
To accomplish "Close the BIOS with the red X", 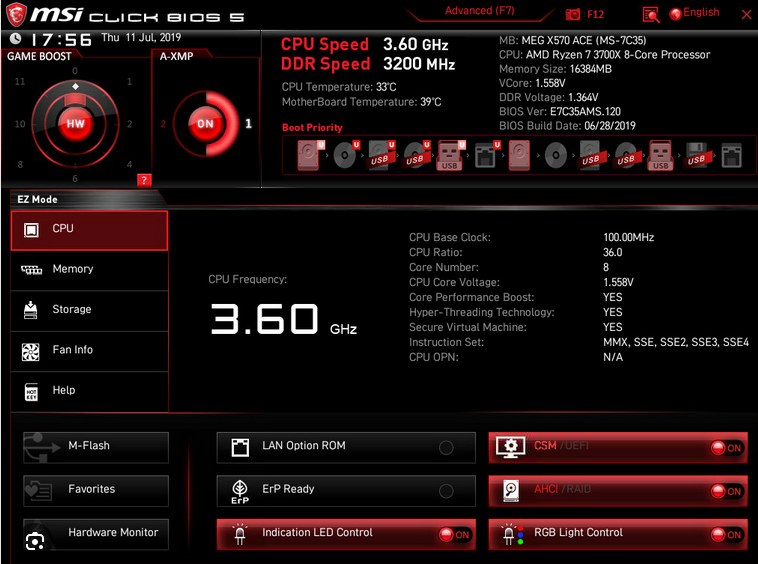I will tap(746, 15).
